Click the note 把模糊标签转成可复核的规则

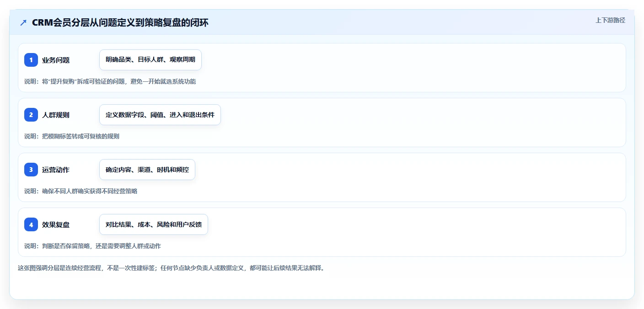pos(72,136)
